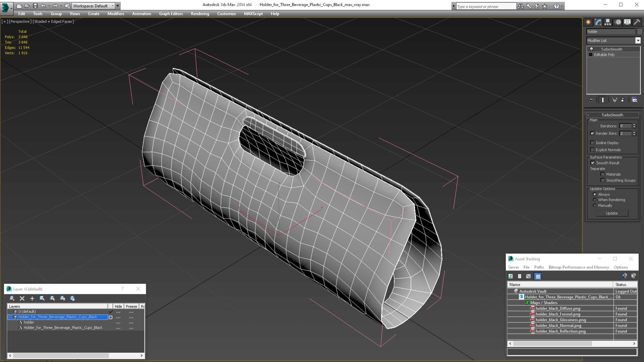Screen dimensions: 644x362
Task: Open the Hierarchy command panel tab
Action: point(608,22)
